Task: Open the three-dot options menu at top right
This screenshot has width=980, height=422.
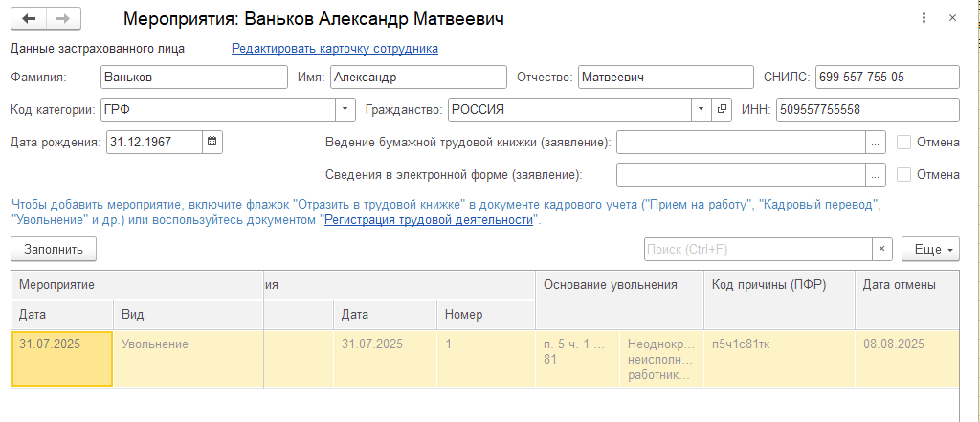Action: pyautogui.click(x=924, y=18)
